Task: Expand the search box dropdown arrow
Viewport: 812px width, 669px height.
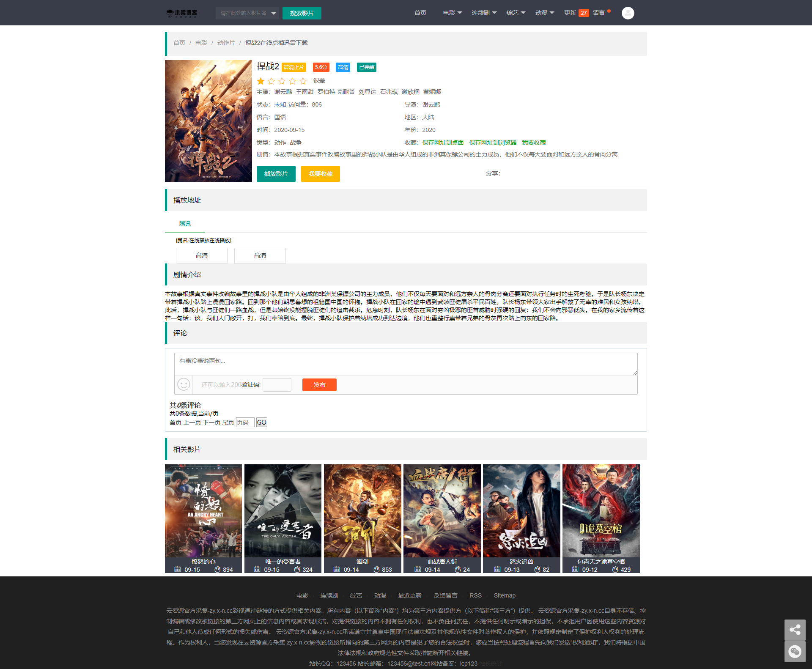Action: [x=274, y=13]
